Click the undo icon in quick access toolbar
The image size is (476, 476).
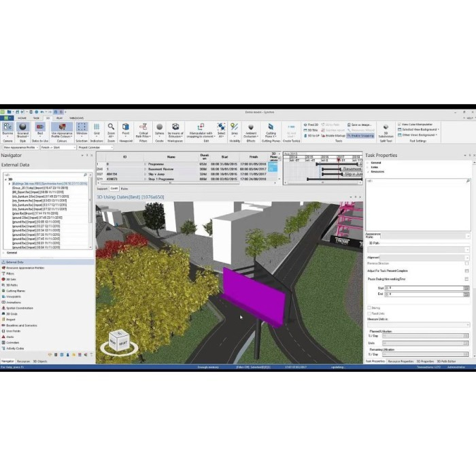[x=42, y=112]
